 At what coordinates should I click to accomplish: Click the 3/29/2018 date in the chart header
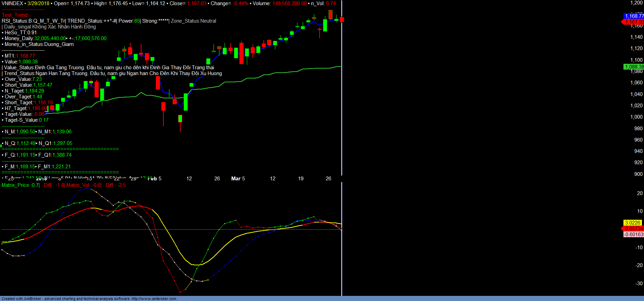[38, 3]
